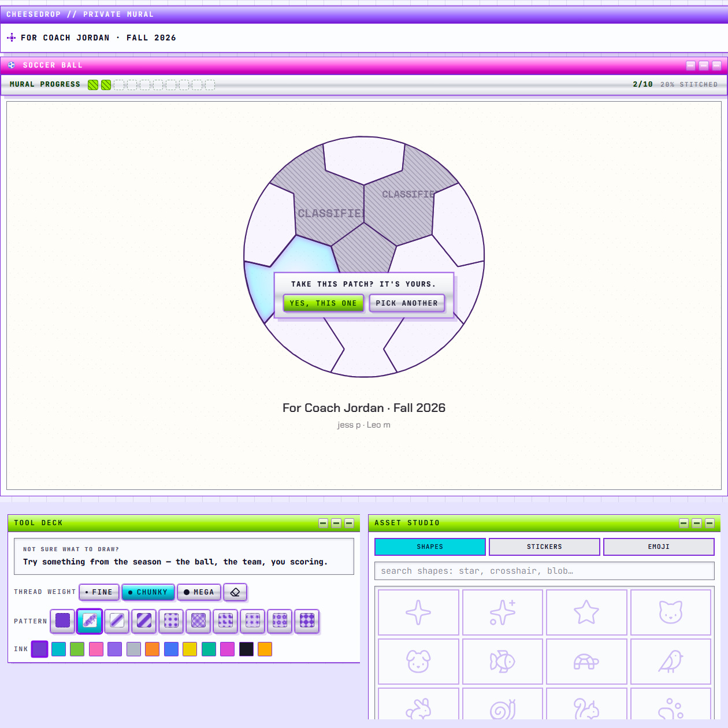Switch to the Stickers tab
The image size is (728, 728).
[x=544, y=547]
